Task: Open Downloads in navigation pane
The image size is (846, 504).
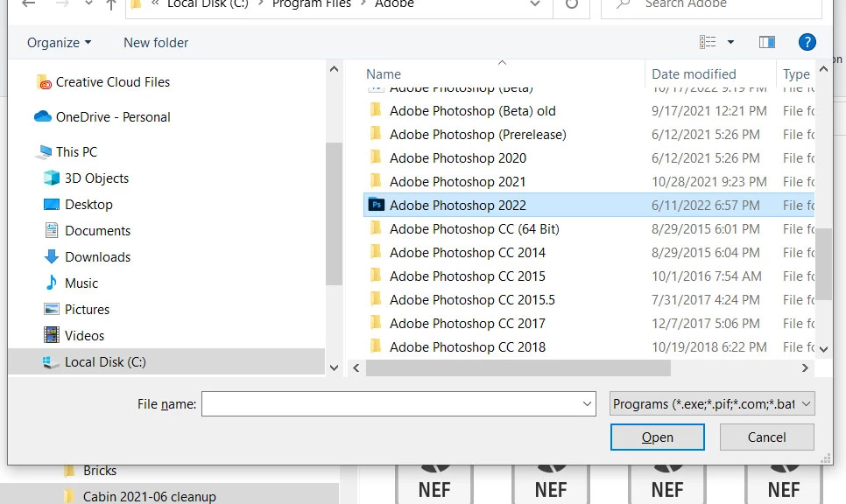Action: tap(98, 257)
